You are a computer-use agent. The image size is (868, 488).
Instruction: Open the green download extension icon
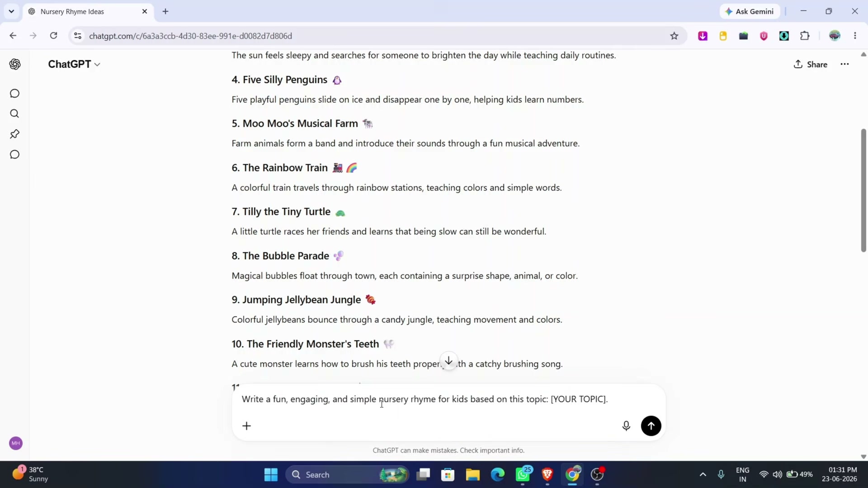click(784, 36)
